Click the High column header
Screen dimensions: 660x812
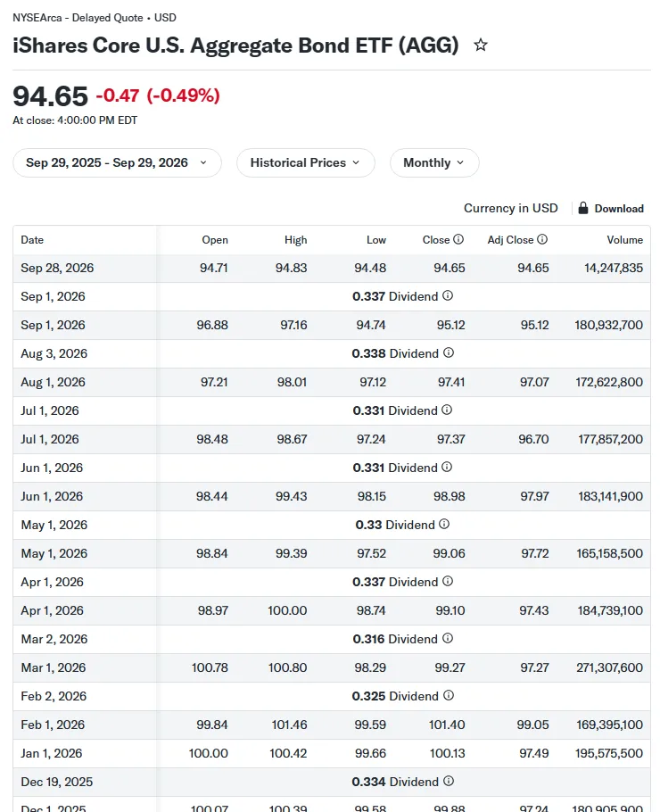pyautogui.click(x=295, y=240)
